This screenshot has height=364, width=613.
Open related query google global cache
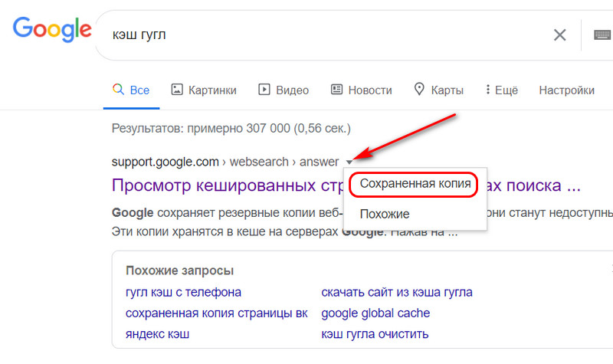tap(375, 313)
